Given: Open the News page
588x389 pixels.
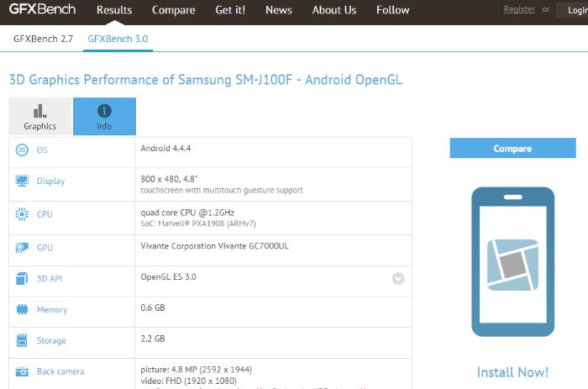Looking at the screenshot, I should pos(279,10).
